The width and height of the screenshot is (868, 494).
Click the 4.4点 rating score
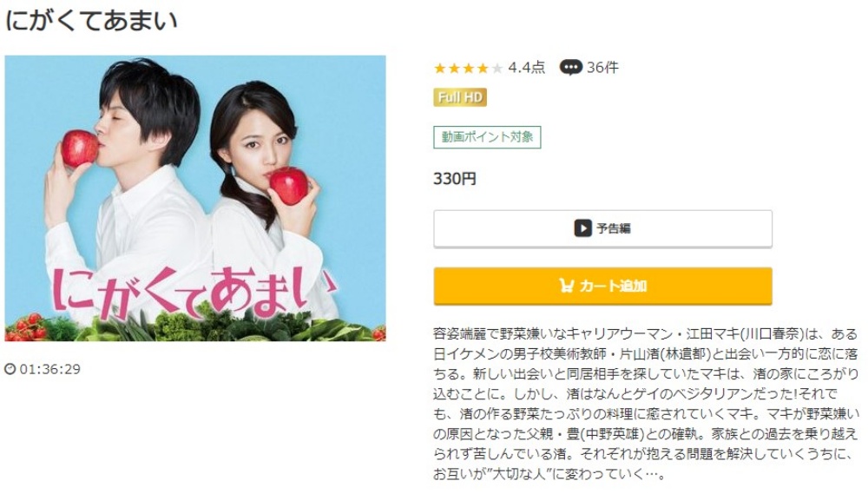527,68
